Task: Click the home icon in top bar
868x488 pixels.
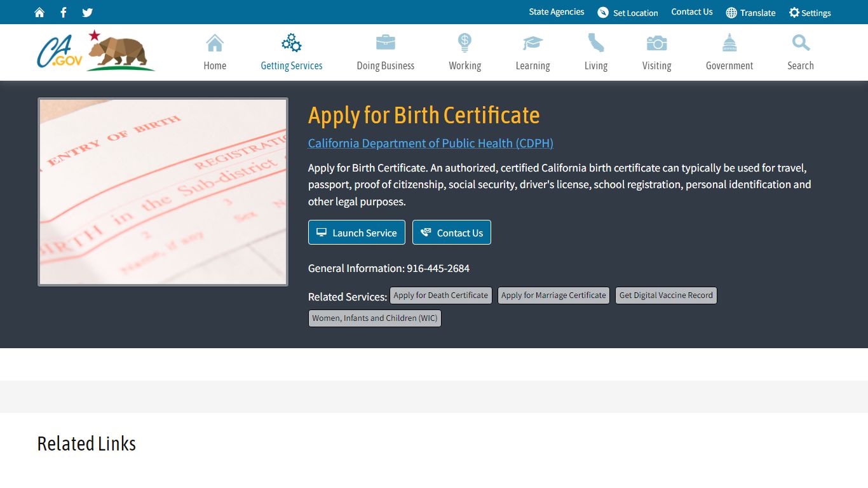Action: 39,13
